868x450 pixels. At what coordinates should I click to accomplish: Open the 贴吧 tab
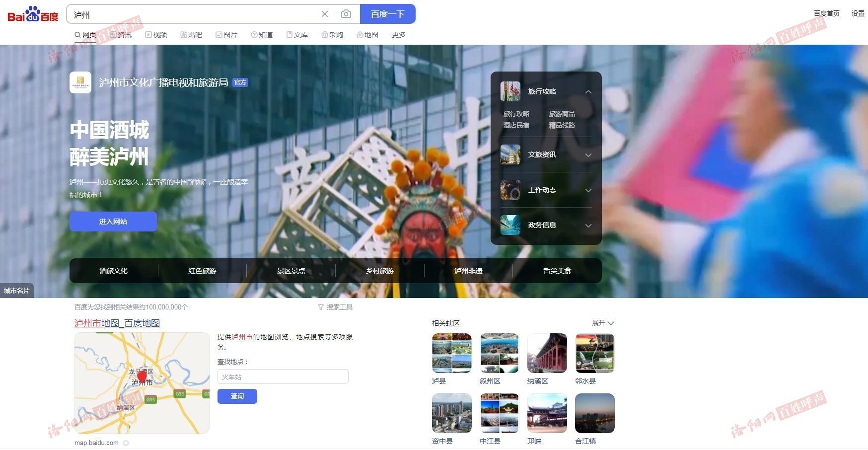click(191, 35)
